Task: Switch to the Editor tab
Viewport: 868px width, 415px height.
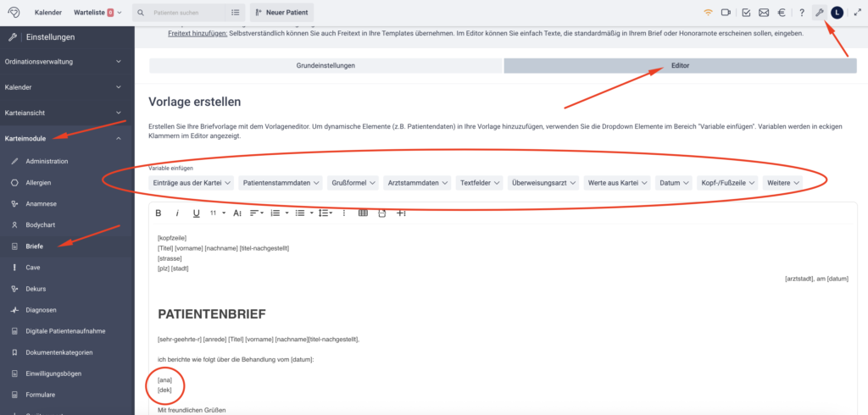Action: click(x=681, y=65)
